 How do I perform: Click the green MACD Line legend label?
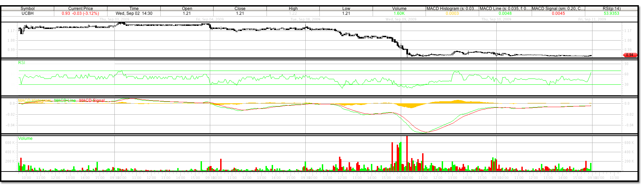click(x=65, y=101)
